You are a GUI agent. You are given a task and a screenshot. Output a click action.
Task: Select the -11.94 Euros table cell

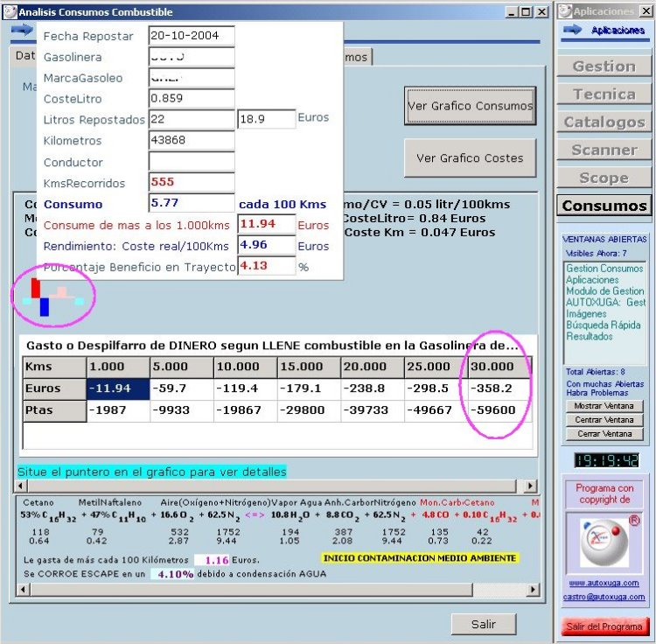click(118, 388)
